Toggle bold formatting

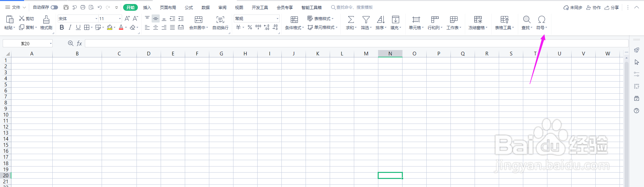(62, 28)
